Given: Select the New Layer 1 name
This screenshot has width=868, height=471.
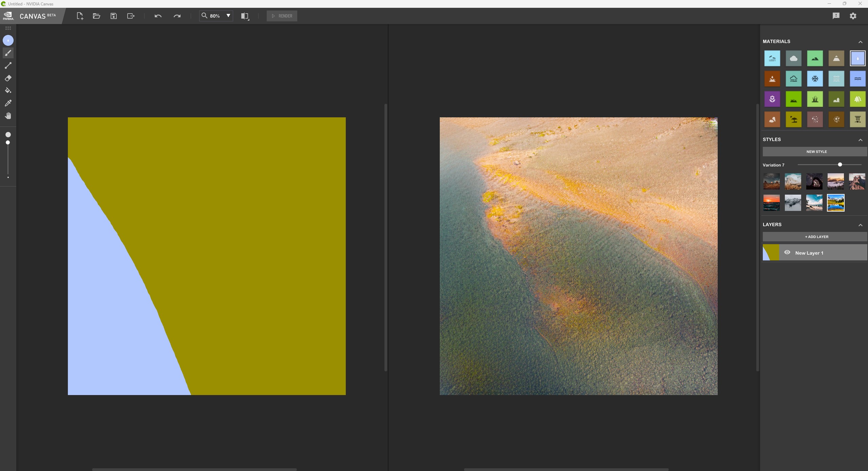Looking at the screenshot, I should [x=809, y=253].
